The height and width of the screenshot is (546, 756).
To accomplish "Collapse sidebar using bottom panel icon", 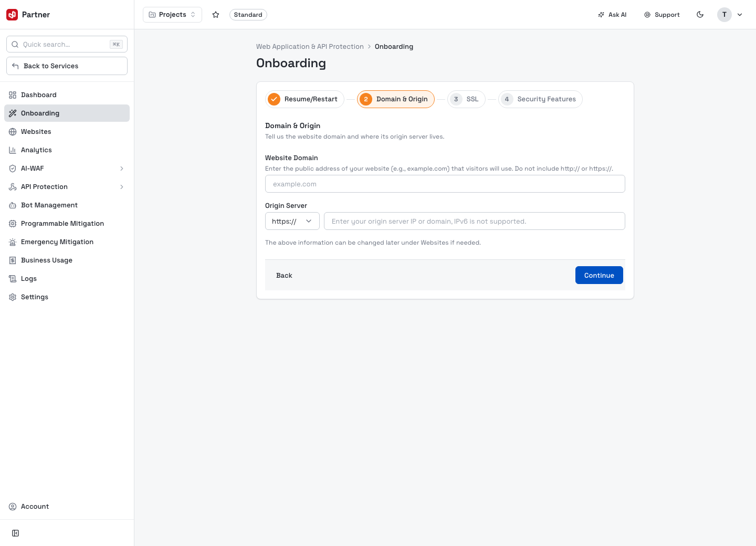I will coord(16,533).
